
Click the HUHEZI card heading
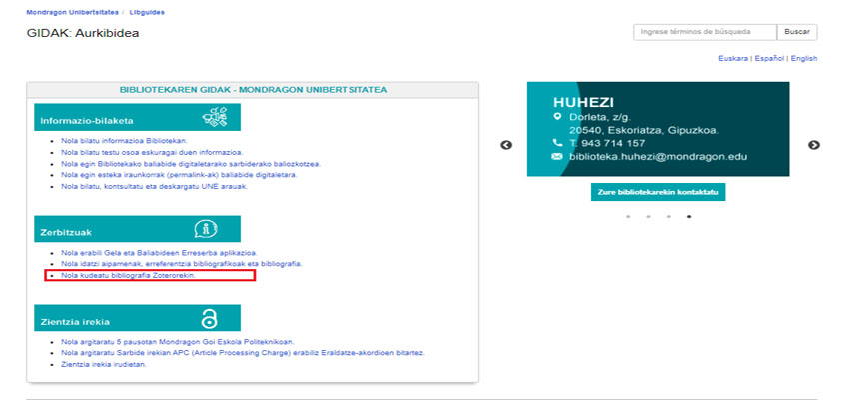pos(583,102)
